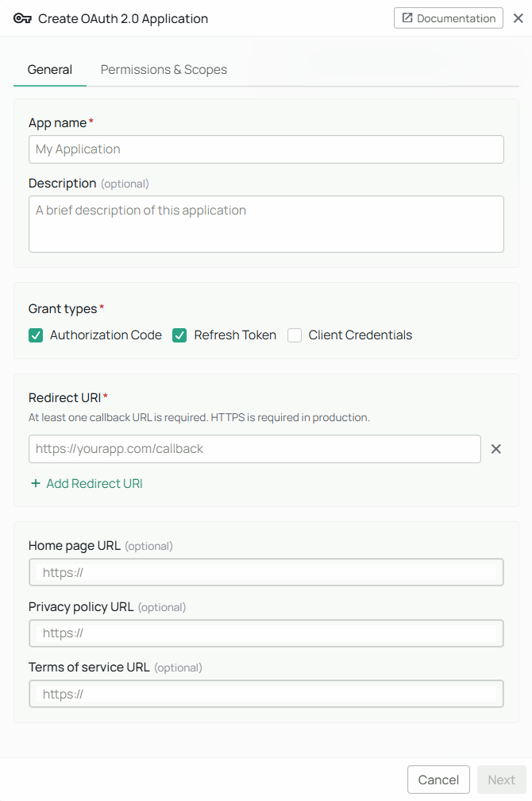Remove the redirect URI entry with X
Image resolution: width=532 pixels, height=801 pixels.
coord(495,449)
